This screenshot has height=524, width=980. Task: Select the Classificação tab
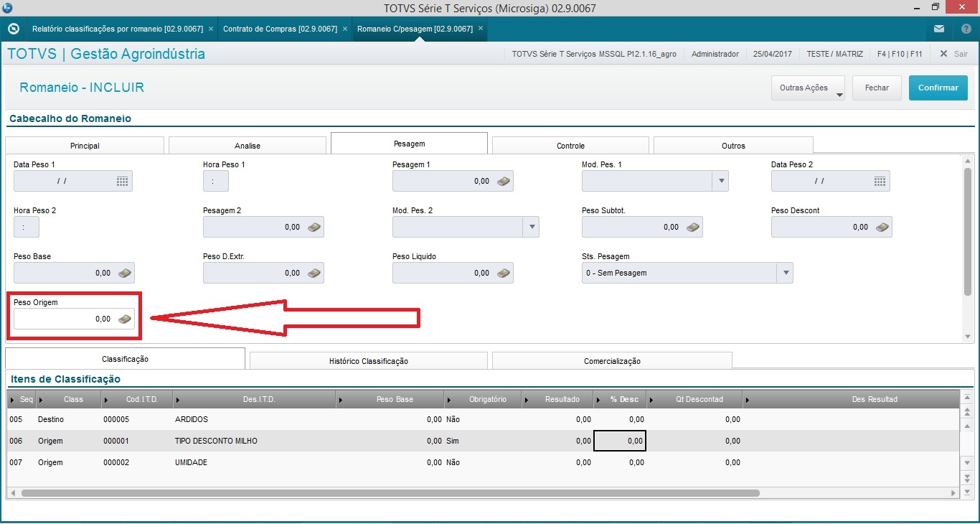tap(125, 359)
